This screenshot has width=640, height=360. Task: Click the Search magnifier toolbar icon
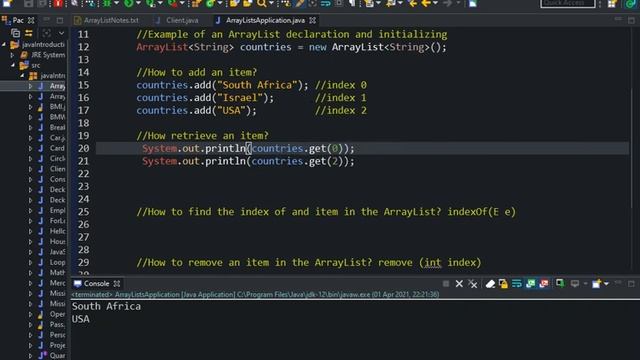[262, 4]
